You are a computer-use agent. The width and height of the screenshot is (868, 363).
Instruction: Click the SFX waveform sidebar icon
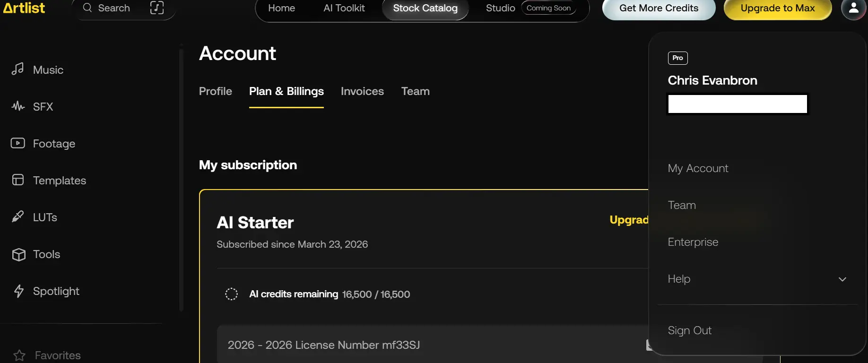click(18, 106)
